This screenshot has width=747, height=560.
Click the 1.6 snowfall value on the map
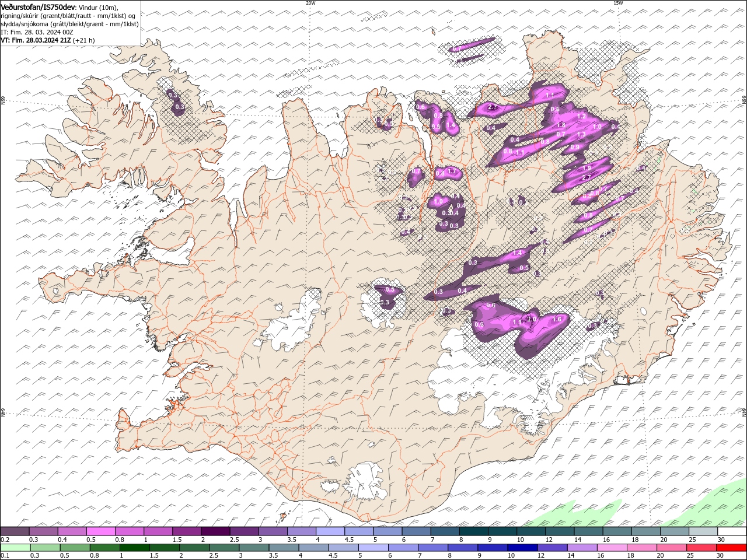pos(557,319)
